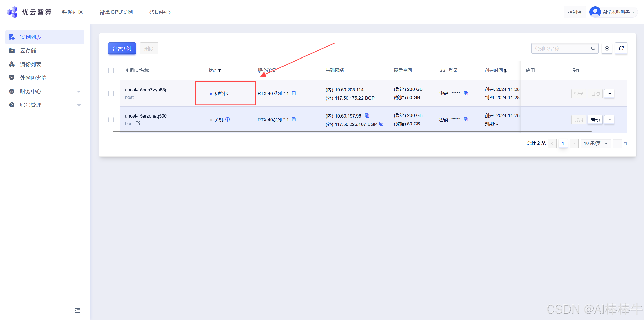Click the 状态 filter funnel icon
644x320 pixels.
pos(220,70)
